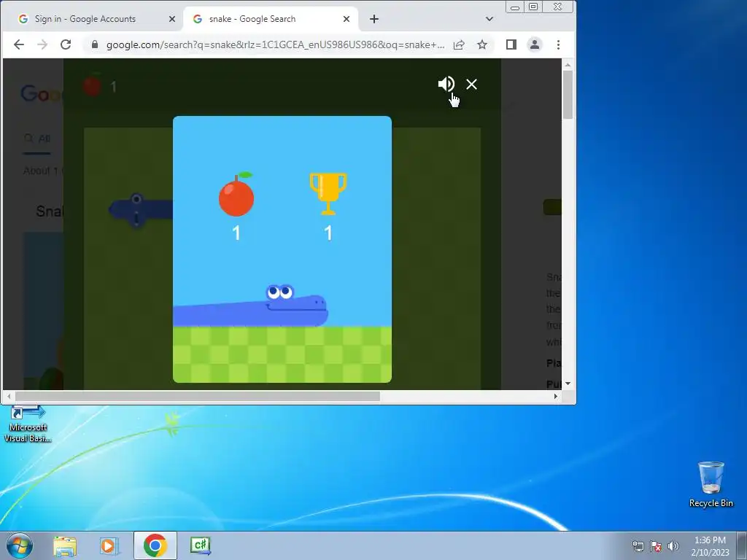Close the Snake game overlay

click(x=472, y=85)
